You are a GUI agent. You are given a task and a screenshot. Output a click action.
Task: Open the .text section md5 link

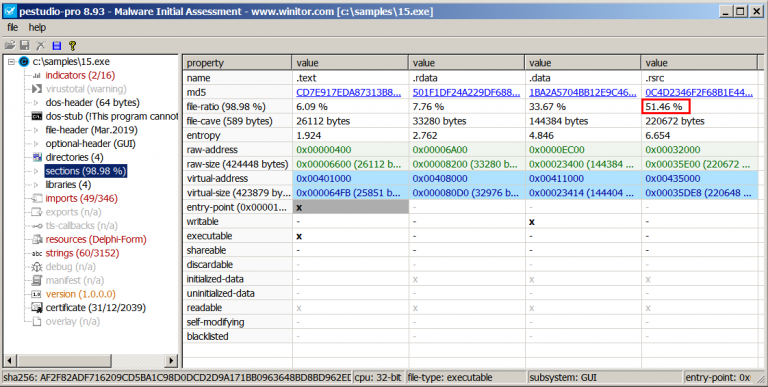coord(349,92)
